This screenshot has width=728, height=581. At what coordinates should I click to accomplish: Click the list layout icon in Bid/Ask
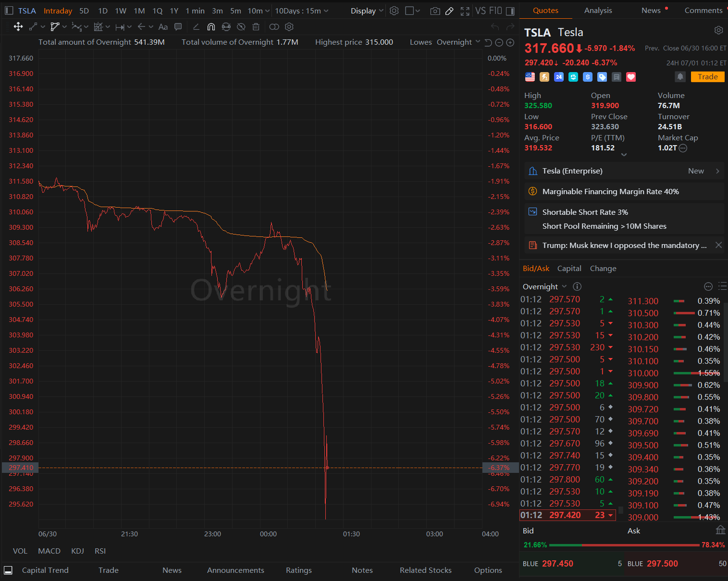(722, 286)
